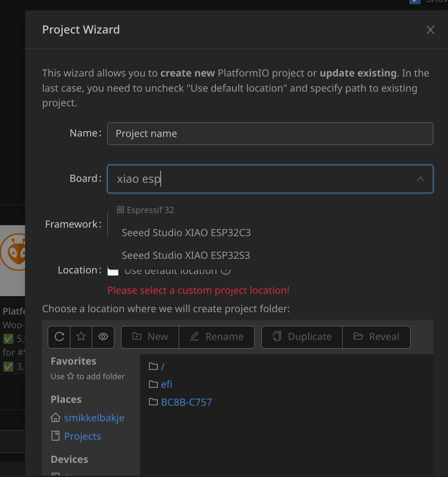Click the Espressif 32 group header
Viewport: 448px width, 477px height.
click(x=146, y=210)
